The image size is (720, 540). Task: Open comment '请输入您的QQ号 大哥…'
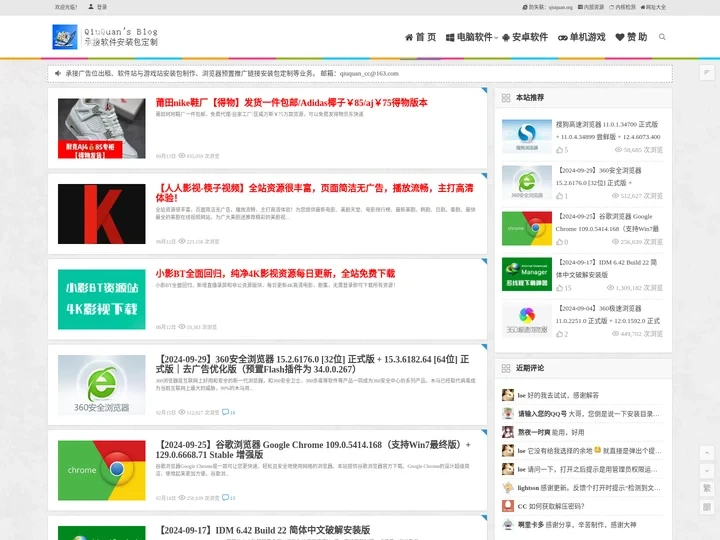point(588,414)
